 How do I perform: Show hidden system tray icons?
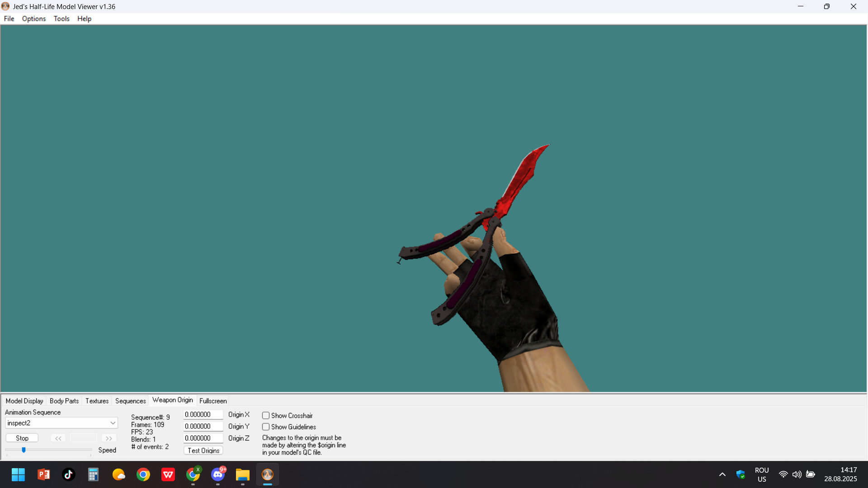coord(722,474)
